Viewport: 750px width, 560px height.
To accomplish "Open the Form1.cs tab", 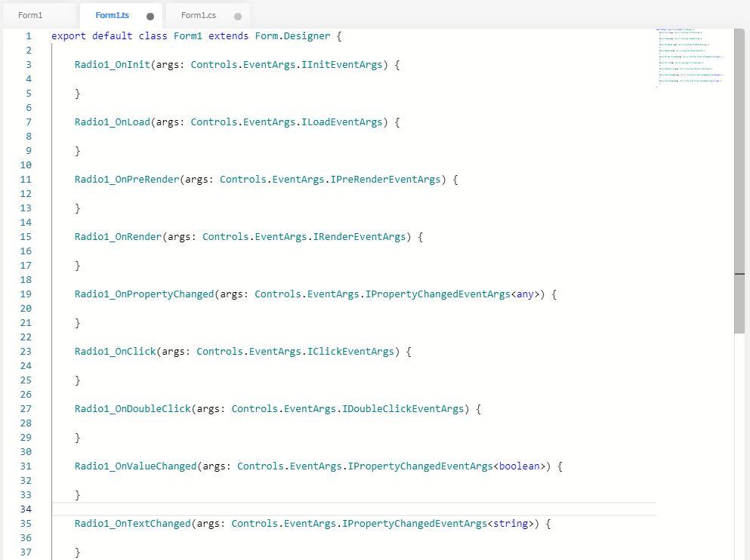I will click(198, 16).
